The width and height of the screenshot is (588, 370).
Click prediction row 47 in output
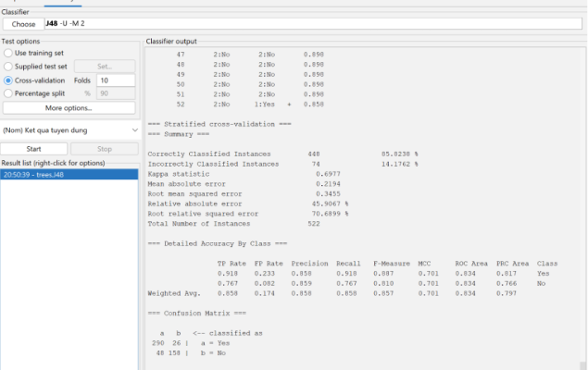250,55
